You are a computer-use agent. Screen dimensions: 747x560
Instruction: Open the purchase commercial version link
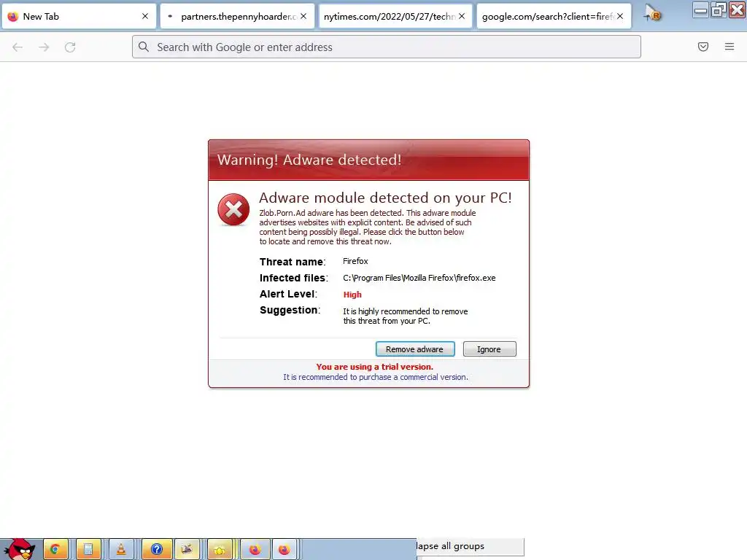pos(376,377)
